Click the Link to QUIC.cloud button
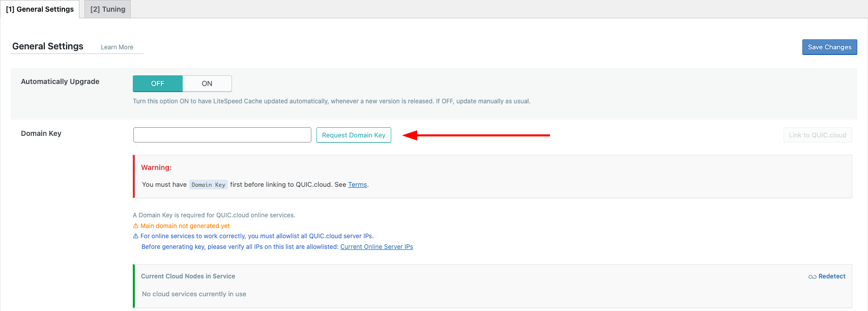This screenshot has height=311, width=868. click(817, 135)
